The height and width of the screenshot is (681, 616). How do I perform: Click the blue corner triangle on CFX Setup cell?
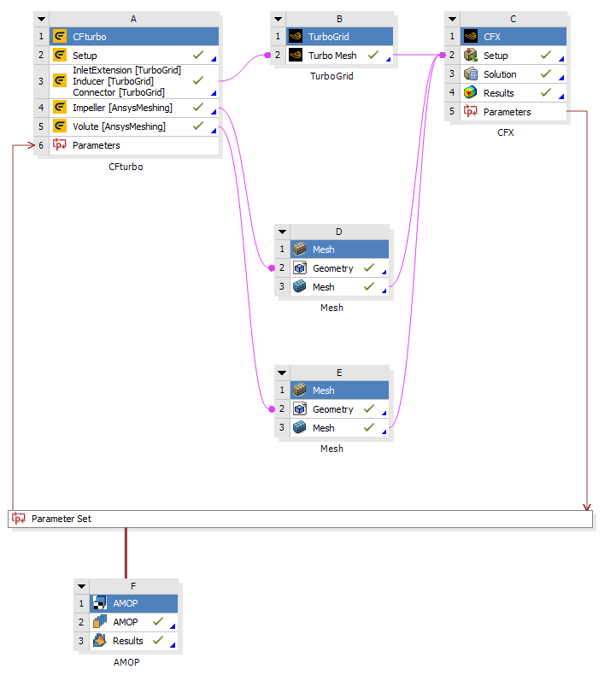(x=561, y=59)
